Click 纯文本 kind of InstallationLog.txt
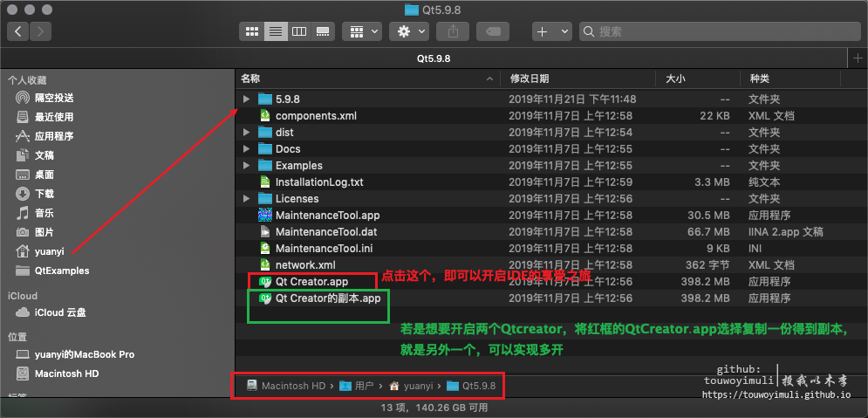This screenshot has width=868, height=418. tap(764, 182)
